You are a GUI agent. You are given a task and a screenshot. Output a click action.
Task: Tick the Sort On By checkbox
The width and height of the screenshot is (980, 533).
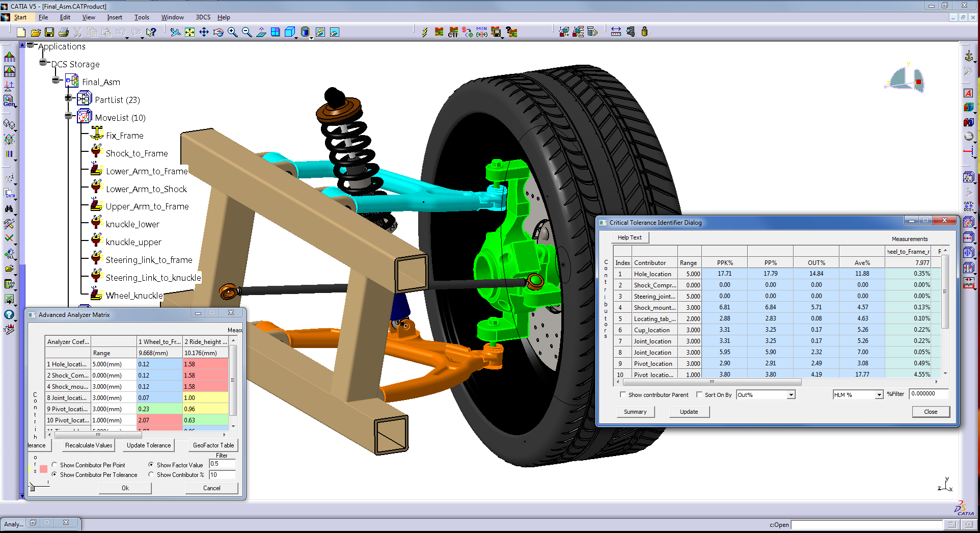click(x=699, y=395)
